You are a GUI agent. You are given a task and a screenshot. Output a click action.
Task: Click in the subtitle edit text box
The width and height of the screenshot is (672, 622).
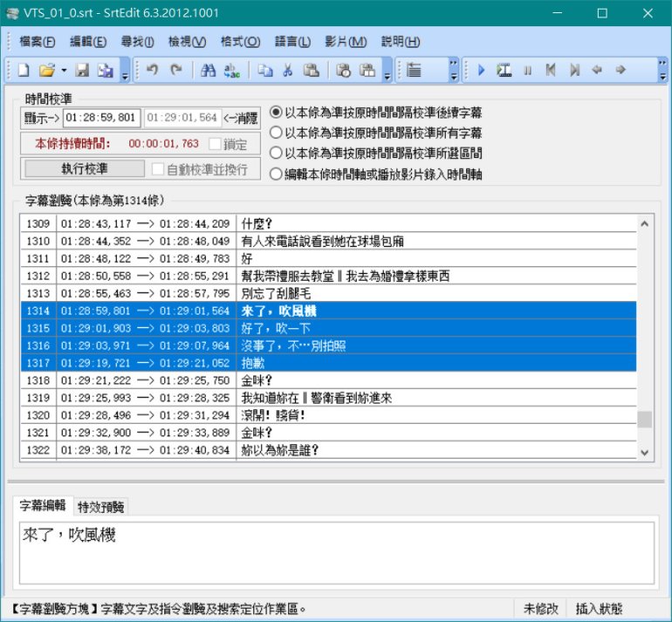point(336,552)
